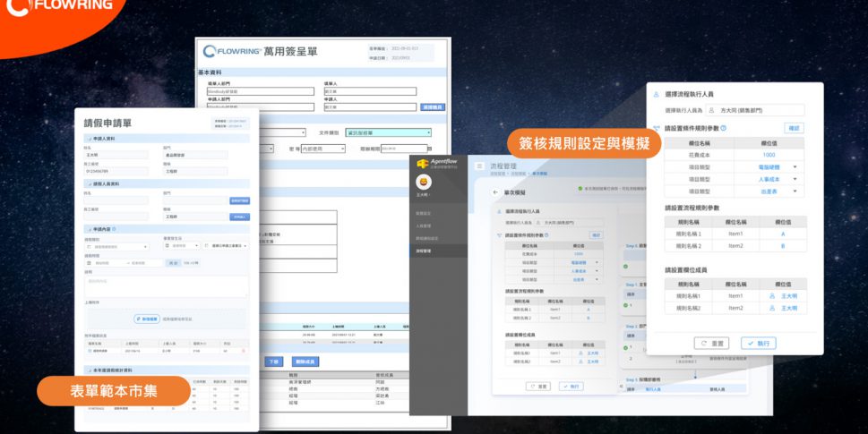This screenshot has width=868, height=434.
Task: Click 王大明 link in 規則名稱1 row, enlarged panel
Action: pos(789,296)
